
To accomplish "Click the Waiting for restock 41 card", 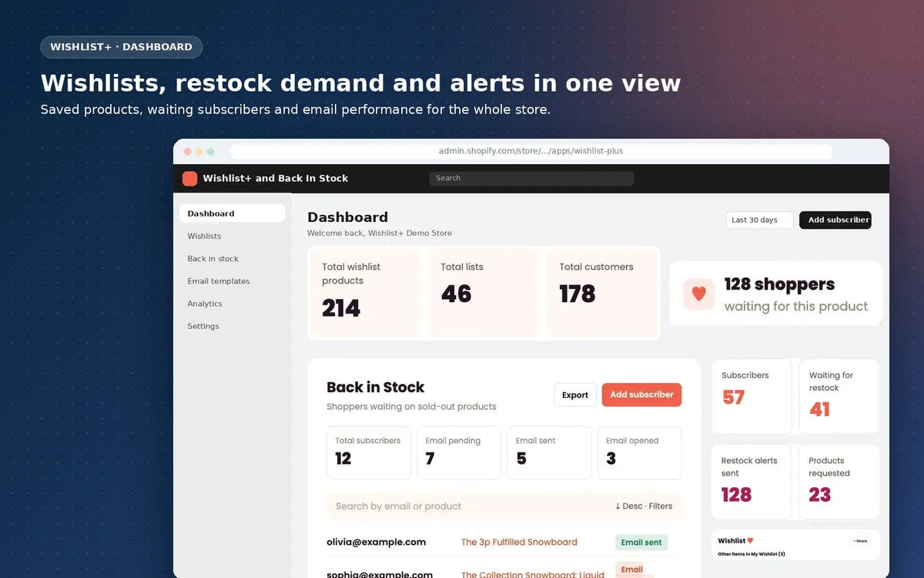I will [839, 396].
